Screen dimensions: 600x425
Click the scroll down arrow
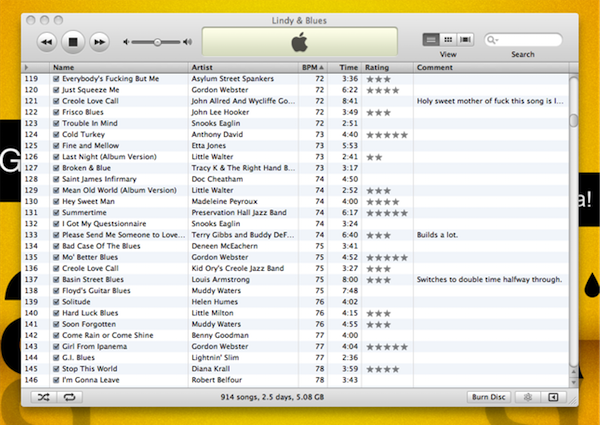574,382
